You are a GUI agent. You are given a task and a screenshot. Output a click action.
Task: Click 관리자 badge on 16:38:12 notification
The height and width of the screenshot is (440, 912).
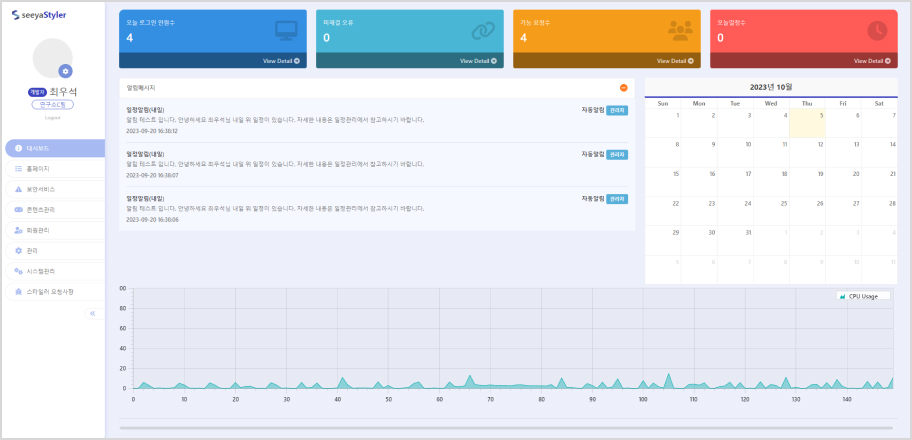pyautogui.click(x=617, y=110)
